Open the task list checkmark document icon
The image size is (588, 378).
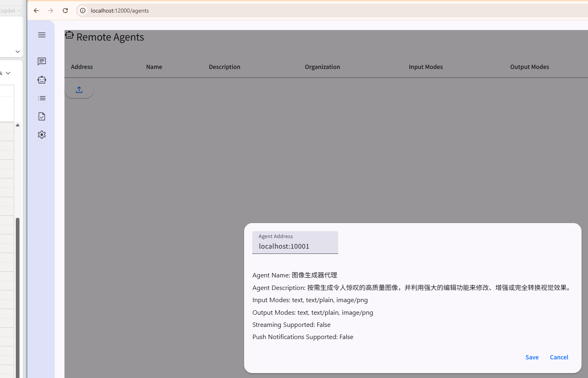coord(42,116)
